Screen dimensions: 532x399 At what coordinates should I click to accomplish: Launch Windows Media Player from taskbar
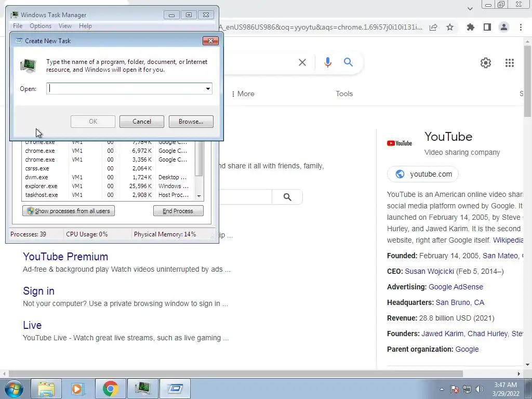pyautogui.click(x=78, y=389)
